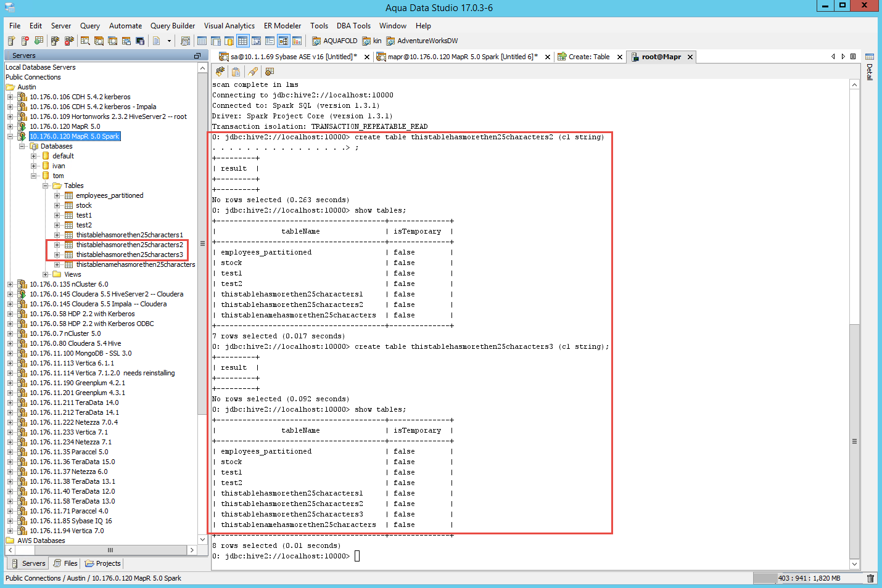Click the database cylinder toolbar icon

[229, 41]
